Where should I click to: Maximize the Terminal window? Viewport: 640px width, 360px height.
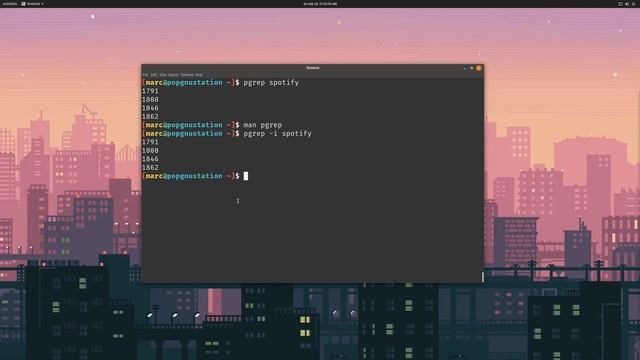pyautogui.click(x=471, y=68)
